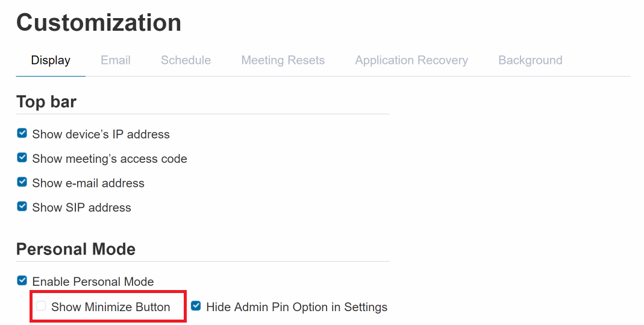Tick the Show Minimize Button checkbox
Image resolution: width=644 pixels, height=325 pixels.
[41, 306]
